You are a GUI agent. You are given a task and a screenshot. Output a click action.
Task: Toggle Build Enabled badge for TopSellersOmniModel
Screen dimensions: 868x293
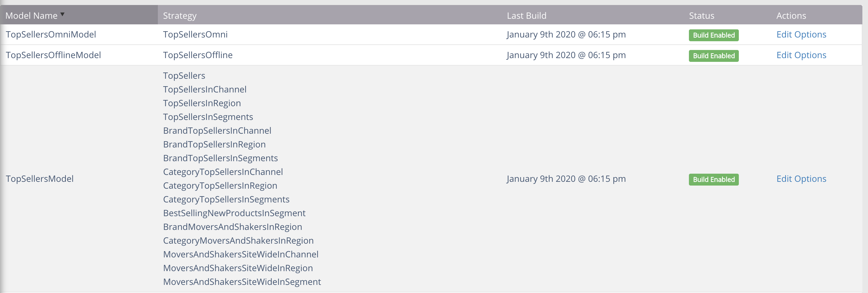[x=713, y=35]
